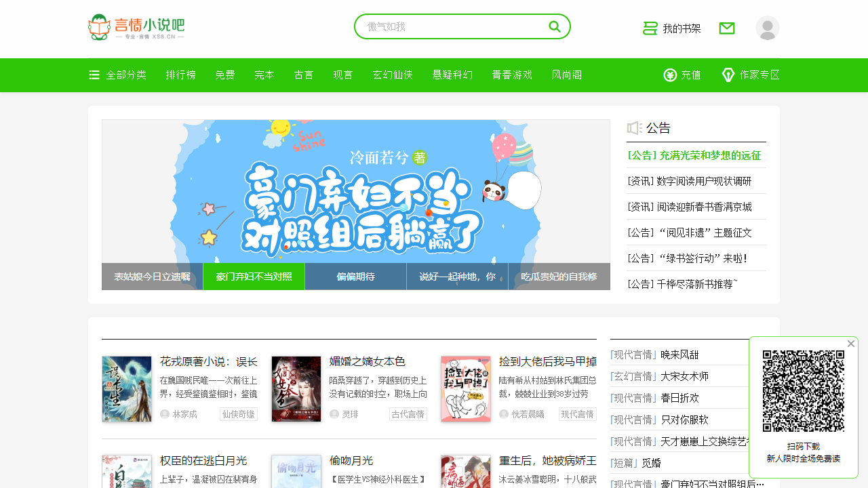Open the 玄幻仙侠 category
Viewport: 868px width, 488px height.
[x=393, y=75]
